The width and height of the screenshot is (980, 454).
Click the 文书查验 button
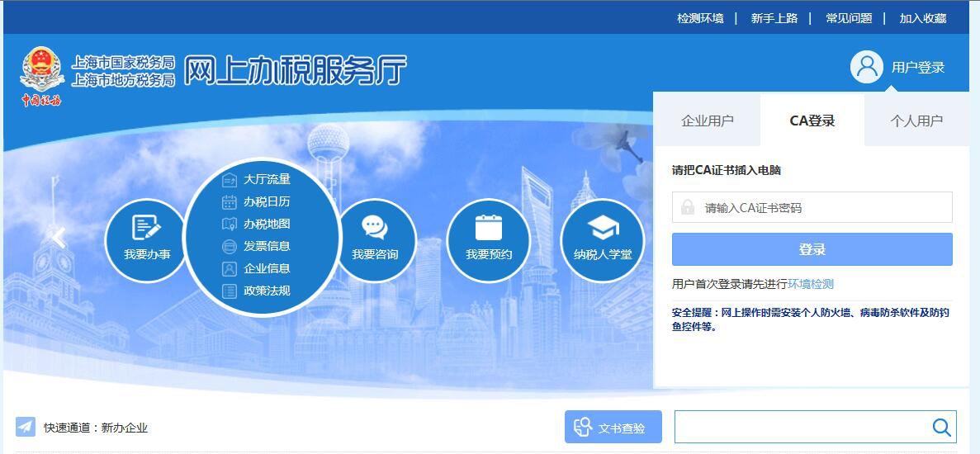(x=613, y=427)
